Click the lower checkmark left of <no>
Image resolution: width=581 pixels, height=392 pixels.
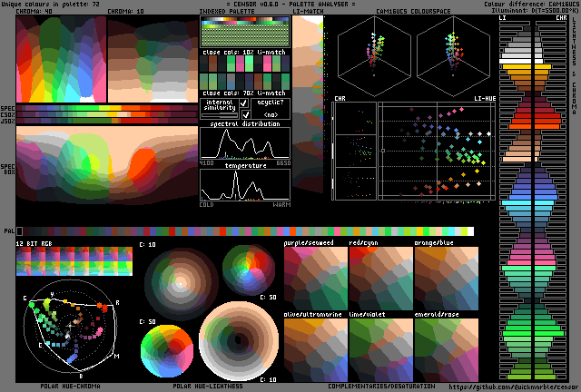point(245,114)
